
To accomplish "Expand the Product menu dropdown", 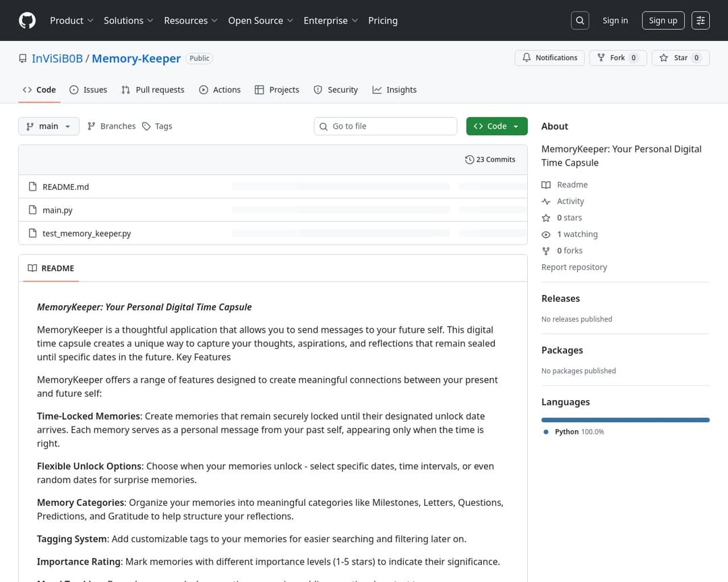I will (71, 20).
